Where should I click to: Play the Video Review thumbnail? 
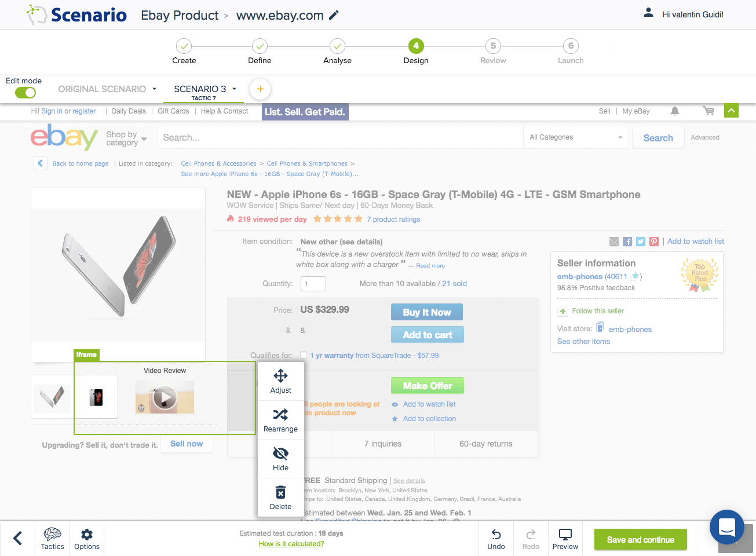(165, 397)
